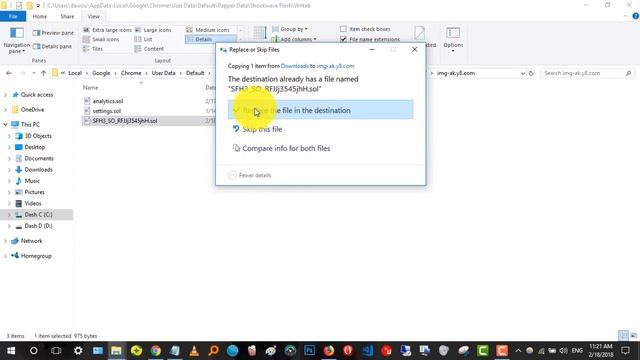Image resolution: width=640 pixels, height=360 pixels.
Task: Open Windows Start menu
Action: coord(11,351)
